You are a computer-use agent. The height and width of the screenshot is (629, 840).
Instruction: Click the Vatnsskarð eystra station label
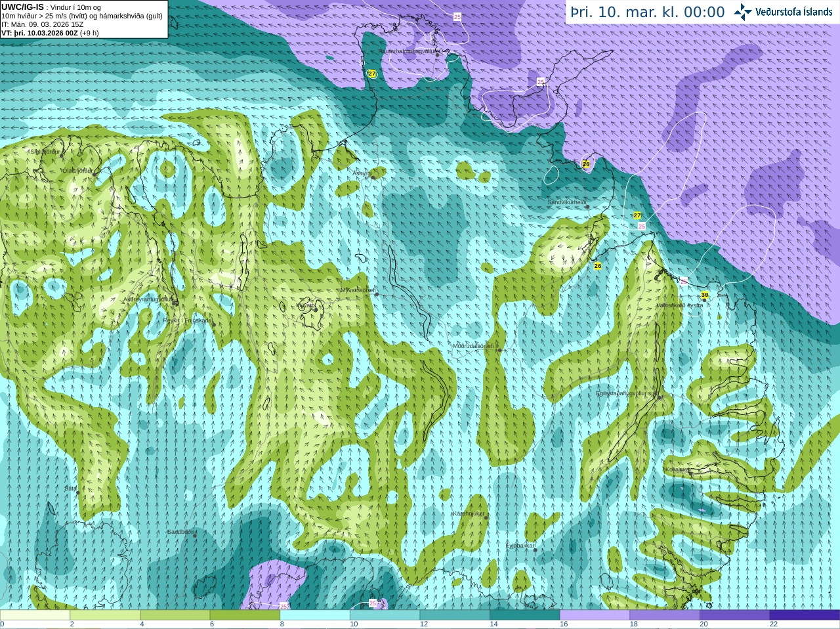click(680, 305)
